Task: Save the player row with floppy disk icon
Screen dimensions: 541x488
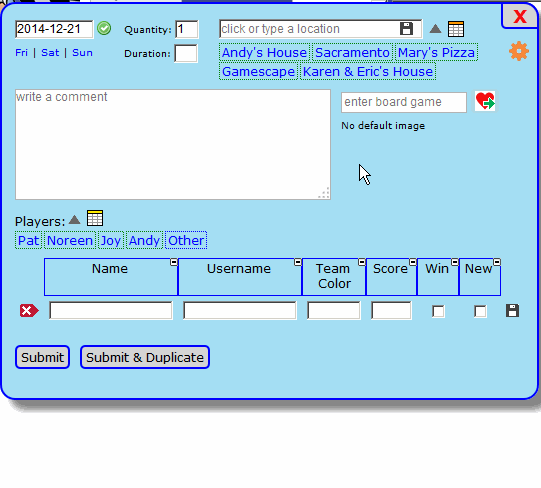Action: (512, 311)
